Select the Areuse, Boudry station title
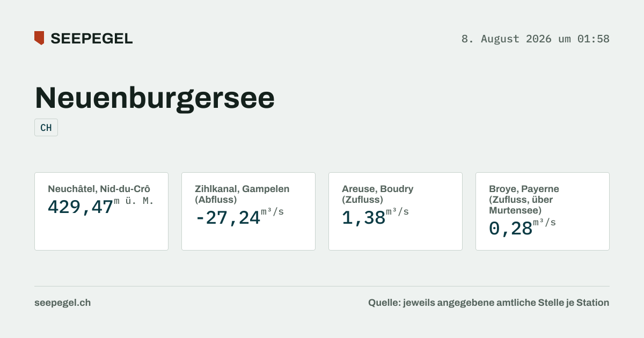This screenshot has width=644, height=338. (378, 194)
